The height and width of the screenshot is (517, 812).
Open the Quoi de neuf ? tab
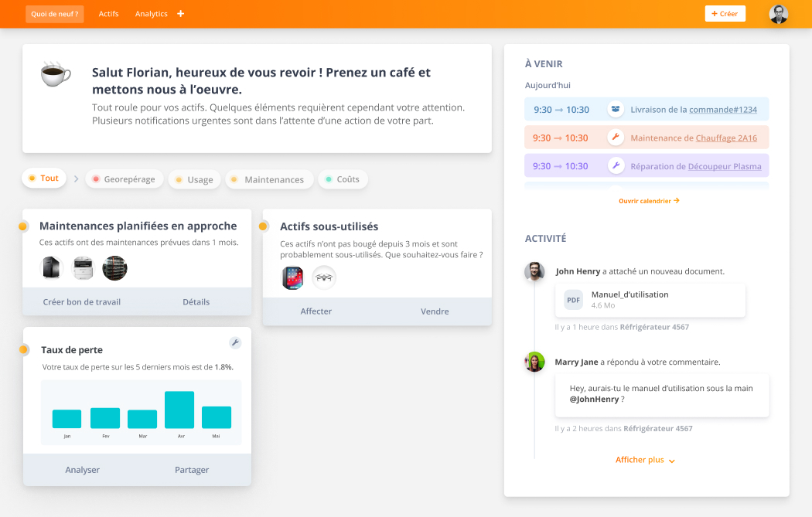54,14
